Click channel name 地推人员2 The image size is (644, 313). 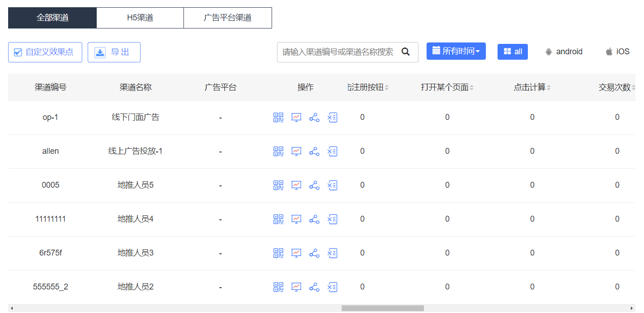136,287
